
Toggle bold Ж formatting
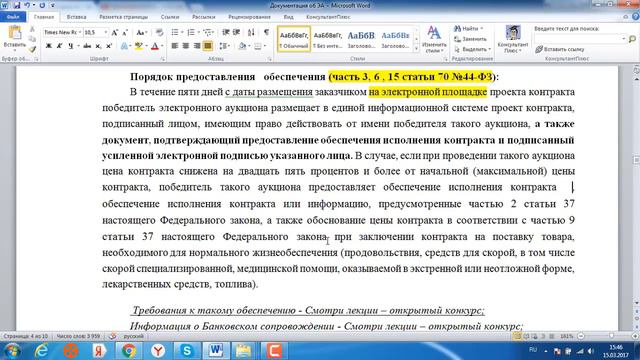tap(49, 46)
